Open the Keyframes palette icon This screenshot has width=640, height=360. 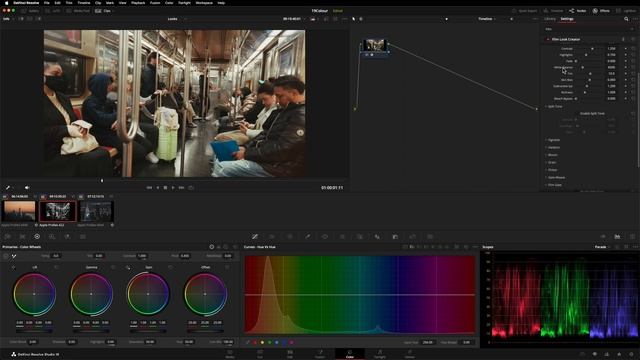tap(603, 237)
